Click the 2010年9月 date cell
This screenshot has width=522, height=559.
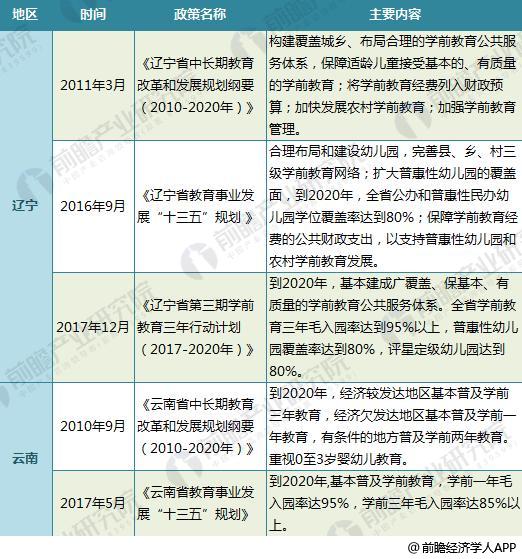(x=93, y=426)
